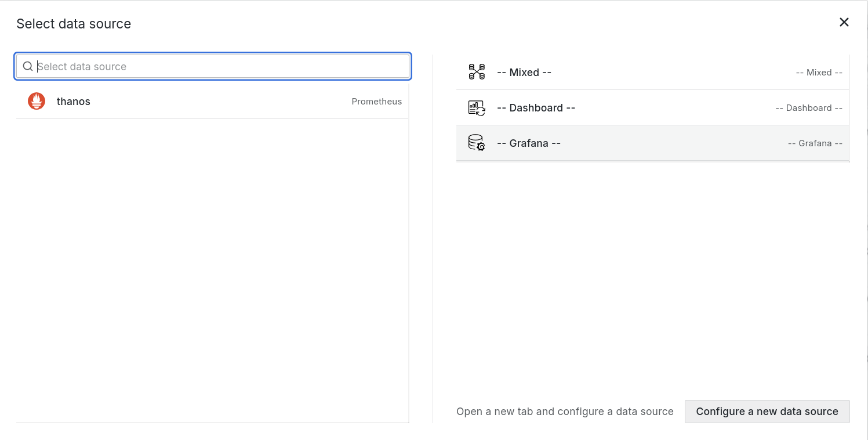Screen dimensions: 868x440
Task: Close the Select data source dialog
Action: [844, 22]
